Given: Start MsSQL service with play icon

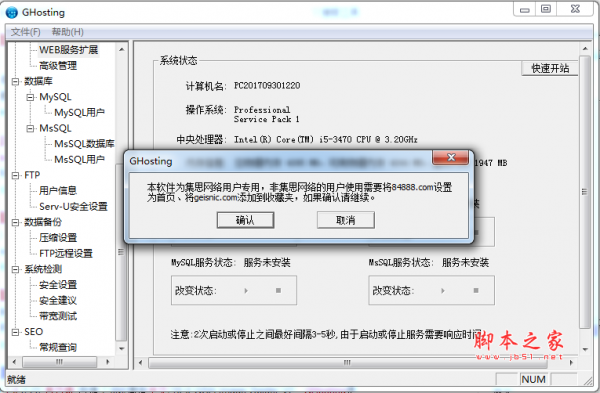Looking at the screenshot, I should [x=443, y=291].
